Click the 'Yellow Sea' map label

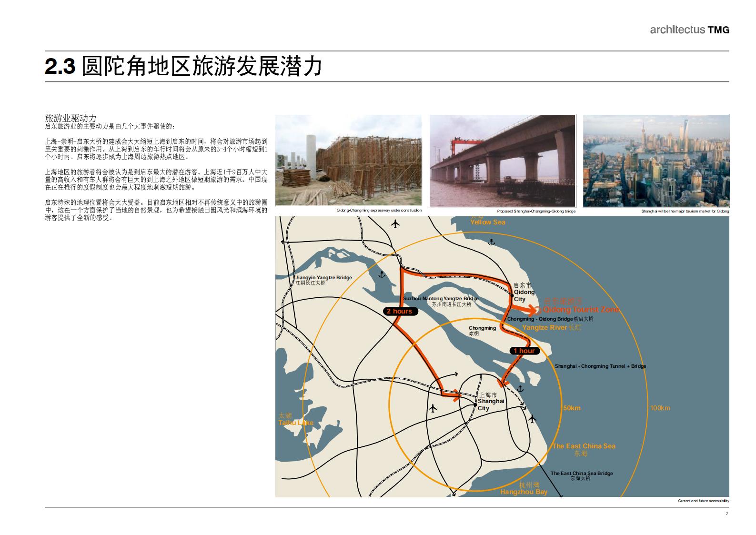pyautogui.click(x=488, y=222)
